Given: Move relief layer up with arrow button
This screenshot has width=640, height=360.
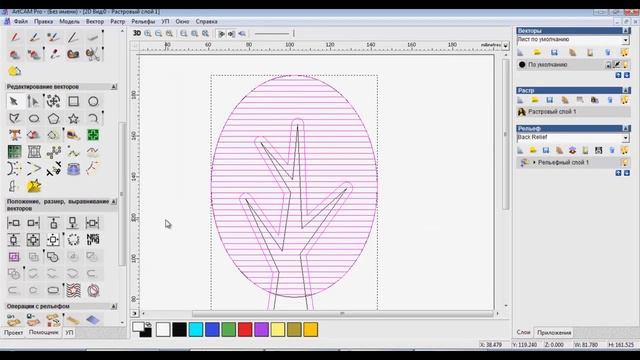Looking at the screenshot, I should pos(618,173).
